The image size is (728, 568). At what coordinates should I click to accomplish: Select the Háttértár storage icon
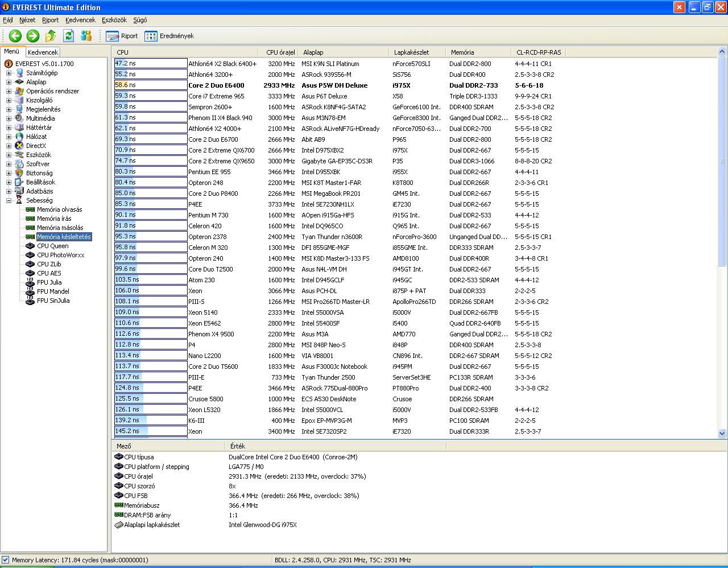pos(19,127)
